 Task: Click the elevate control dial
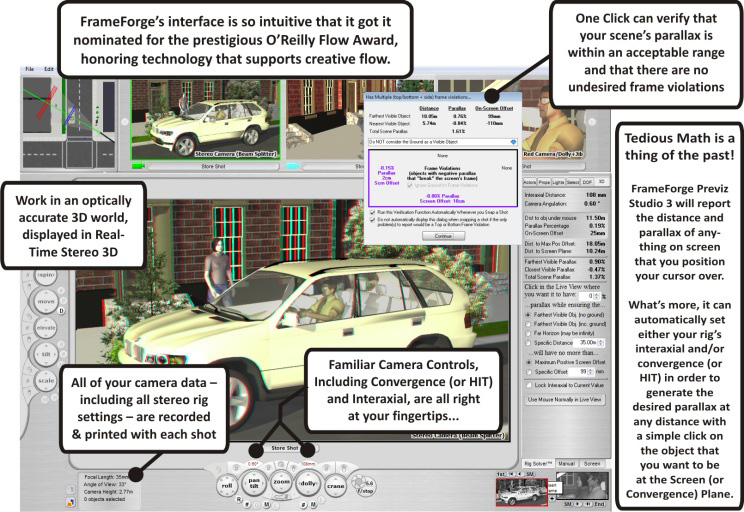point(46,328)
